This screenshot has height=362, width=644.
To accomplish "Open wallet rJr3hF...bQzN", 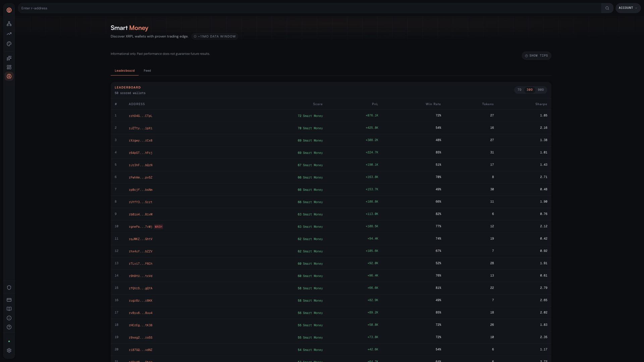I will (141, 165).
